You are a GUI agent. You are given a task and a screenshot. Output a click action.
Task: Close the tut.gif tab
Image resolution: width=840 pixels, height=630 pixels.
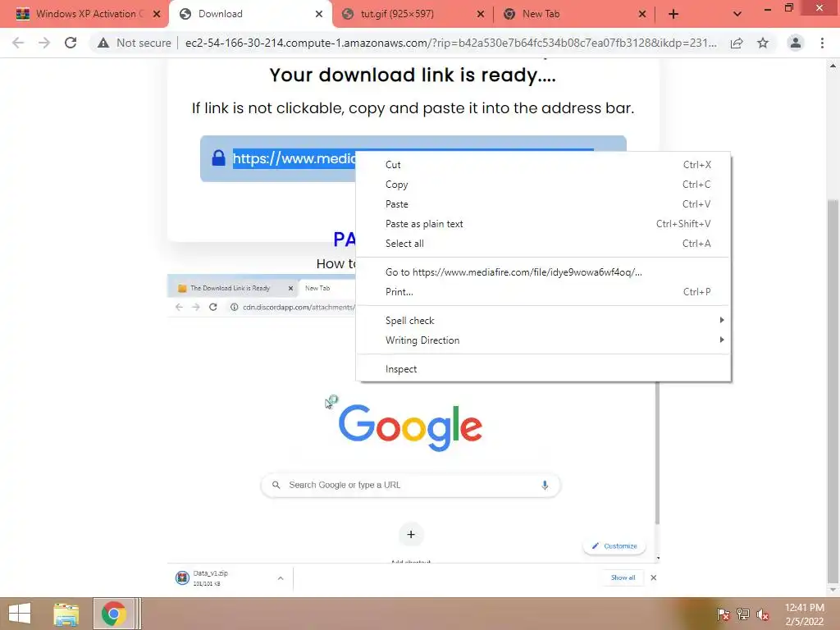(x=481, y=14)
